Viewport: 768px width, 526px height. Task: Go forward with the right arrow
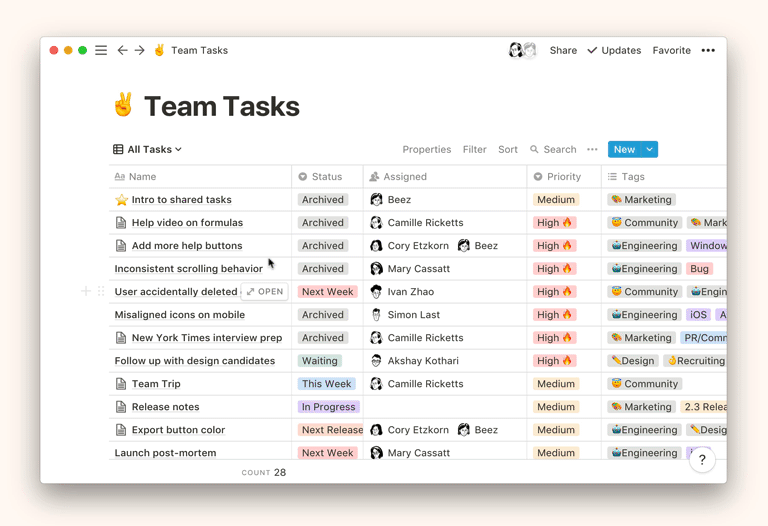coord(140,50)
